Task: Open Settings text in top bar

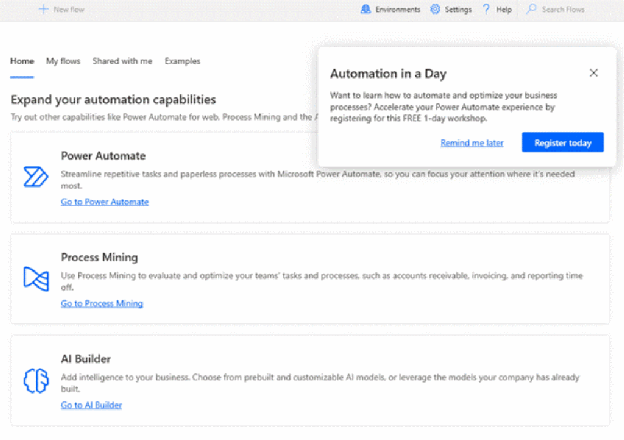Action: click(x=458, y=10)
